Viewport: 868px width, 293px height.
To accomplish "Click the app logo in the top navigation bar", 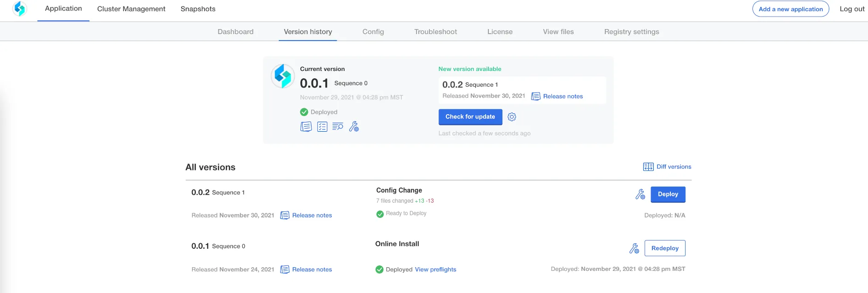I will pyautogui.click(x=20, y=9).
